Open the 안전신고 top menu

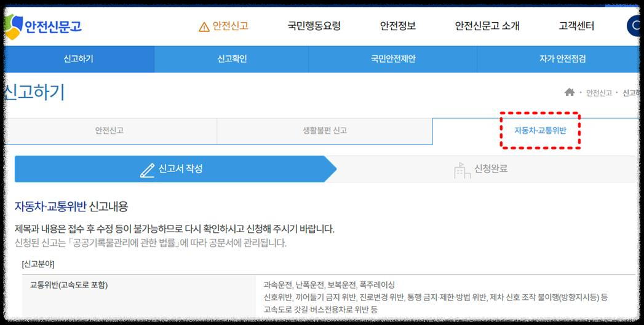click(231, 26)
